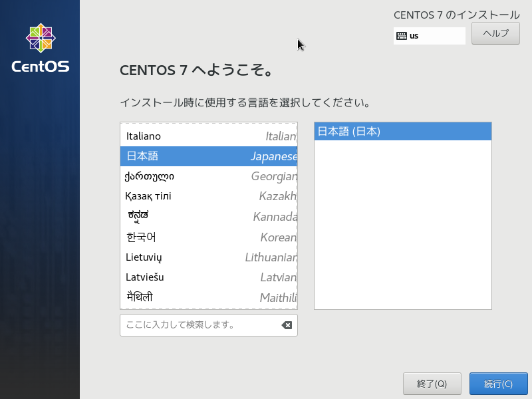Focus the language search input field

click(x=199, y=325)
